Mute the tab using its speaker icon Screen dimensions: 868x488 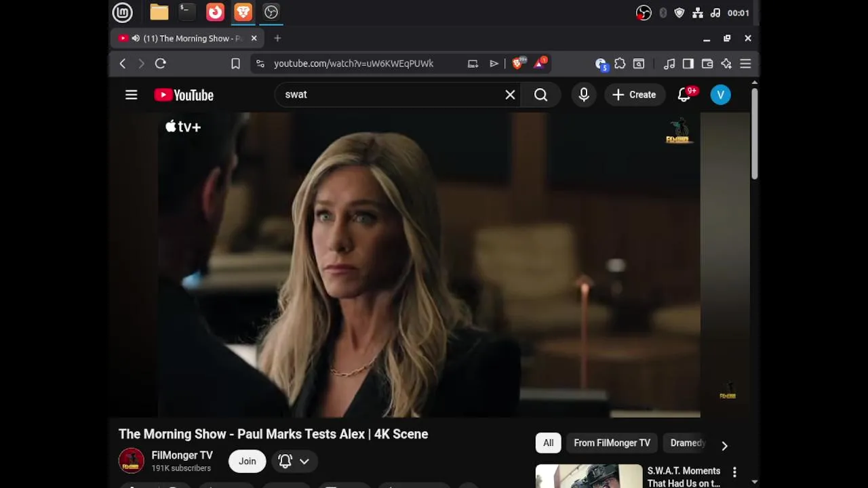click(x=136, y=39)
